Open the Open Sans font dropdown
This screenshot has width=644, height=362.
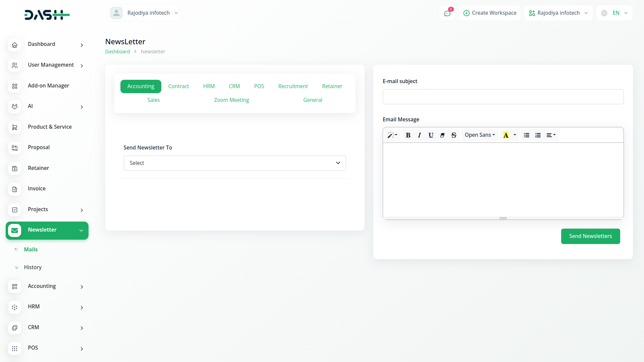480,135
